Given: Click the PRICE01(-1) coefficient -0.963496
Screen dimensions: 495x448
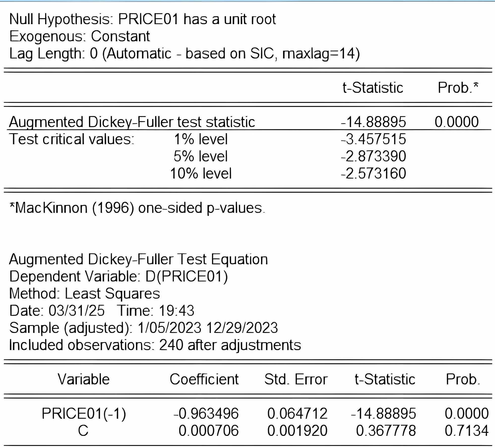Looking at the screenshot, I should click(x=206, y=414).
